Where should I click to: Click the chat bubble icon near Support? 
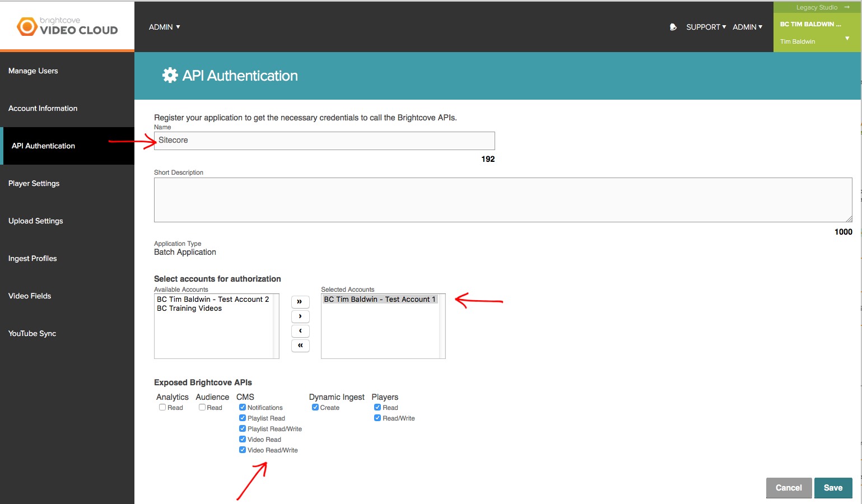pyautogui.click(x=673, y=27)
